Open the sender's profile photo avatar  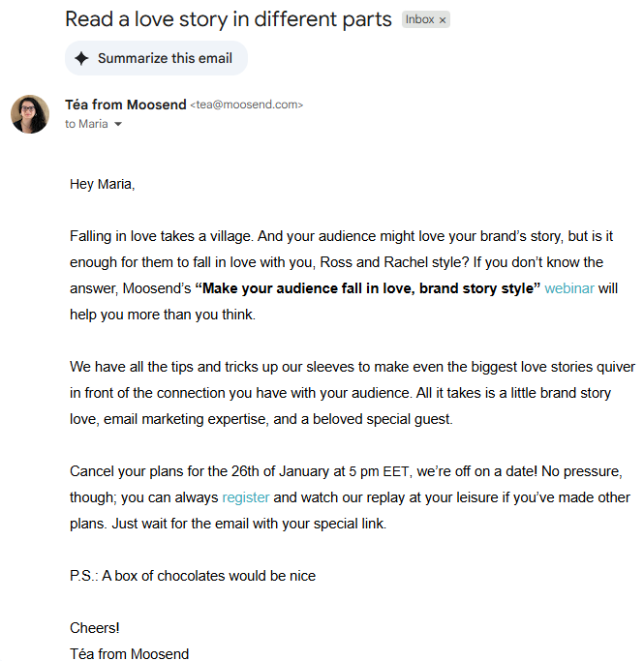30,114
